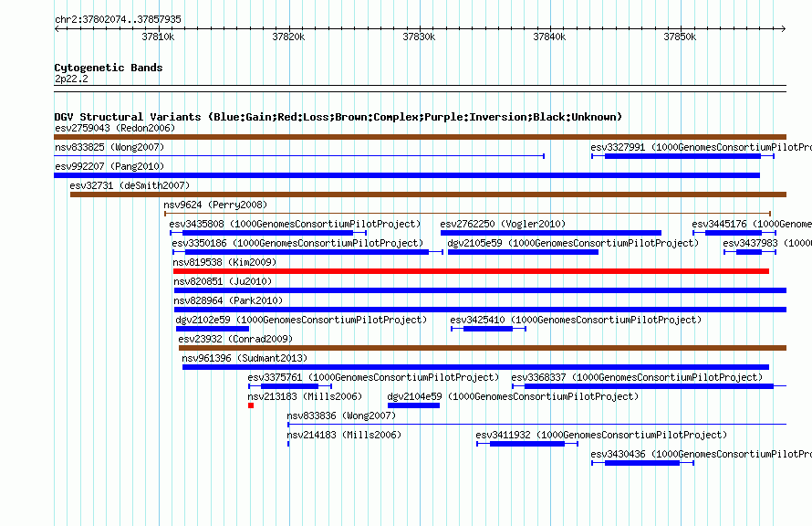812x526 pixels.
Task: Select the nsv820851 (Ju2010) label
Action: click(223, 281)
